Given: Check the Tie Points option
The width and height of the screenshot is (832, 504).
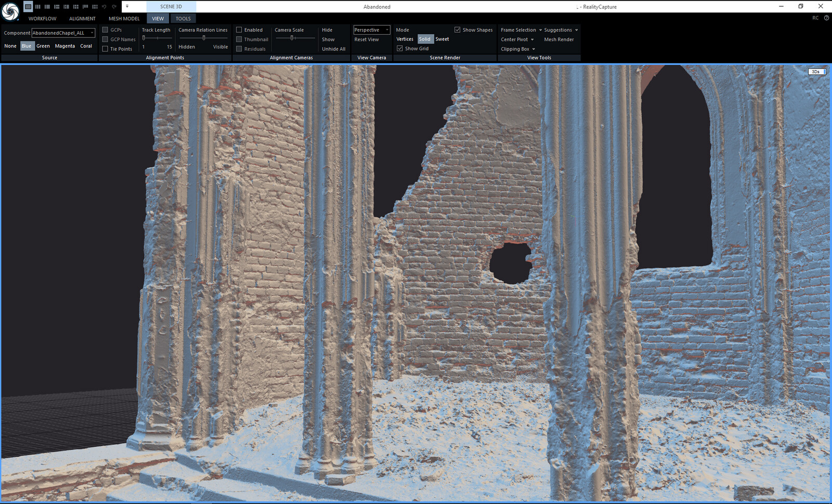Looking at the screenshot, I should click(105, 48).
